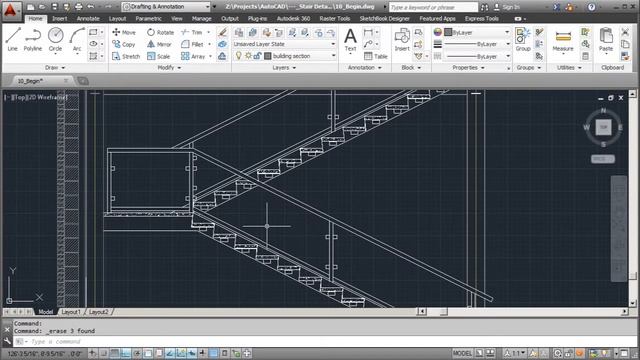Activate the Stretch command

(126, 56)
